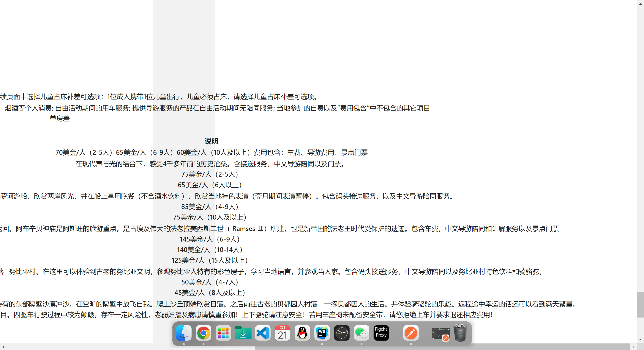Launch Google Chrome from the Dock
The height and width of the screenshot is (350, 644).
coord(203,333)
